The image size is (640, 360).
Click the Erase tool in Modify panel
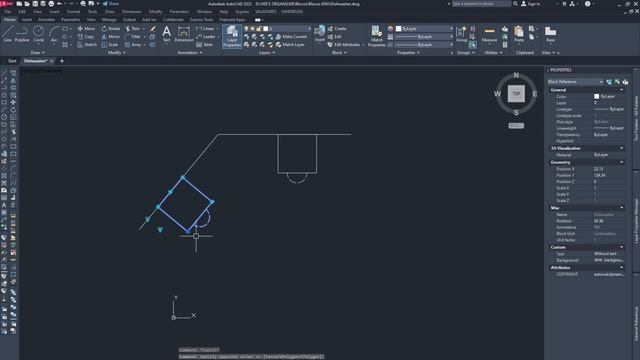[153, 29]
